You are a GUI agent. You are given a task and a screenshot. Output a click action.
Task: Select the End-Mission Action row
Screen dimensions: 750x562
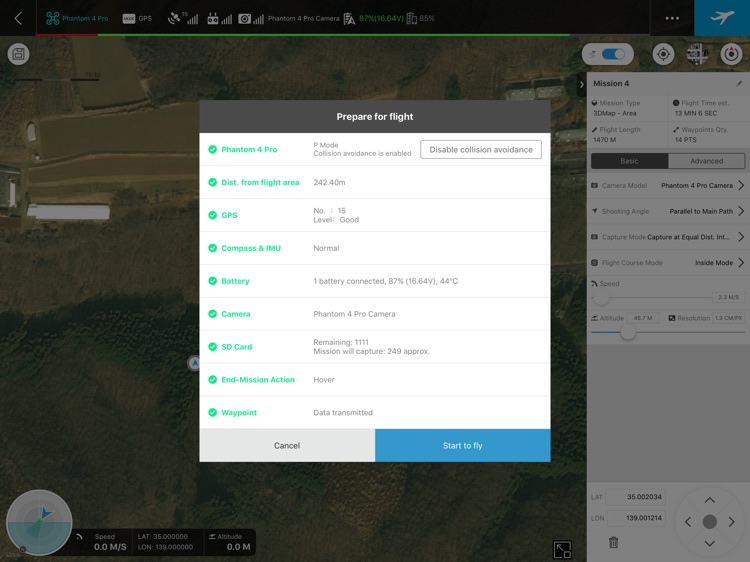pyautogui.click(x=375, y=380)
